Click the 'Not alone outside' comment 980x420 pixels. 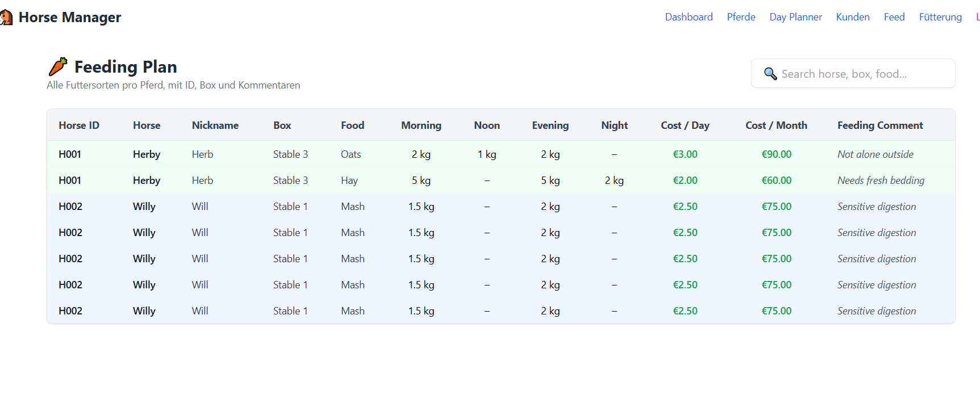click(875, 154)
